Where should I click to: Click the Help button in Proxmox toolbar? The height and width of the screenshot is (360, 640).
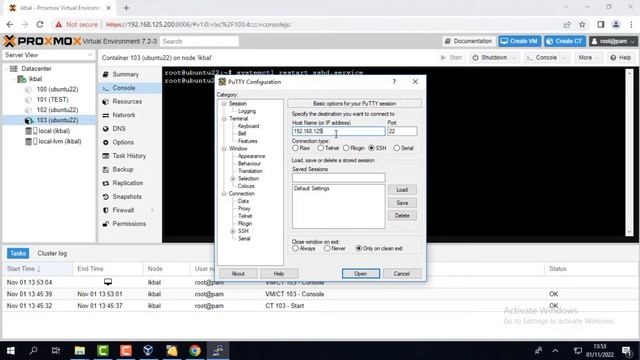pos(620,58)
